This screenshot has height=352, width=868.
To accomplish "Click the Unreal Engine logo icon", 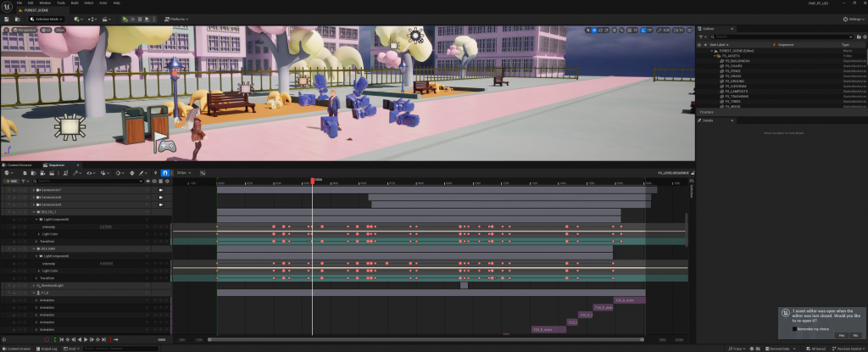I will point(7,5).
